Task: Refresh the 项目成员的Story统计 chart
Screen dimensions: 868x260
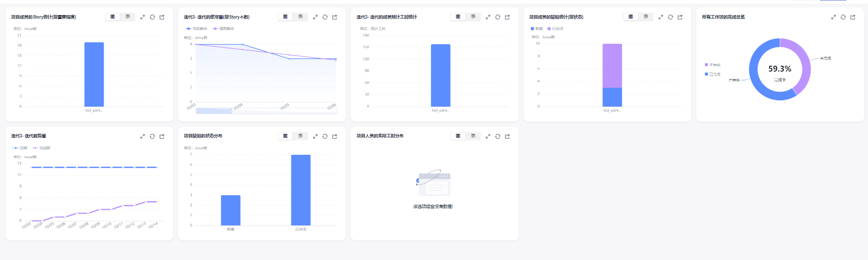Action: coord(152,17)
